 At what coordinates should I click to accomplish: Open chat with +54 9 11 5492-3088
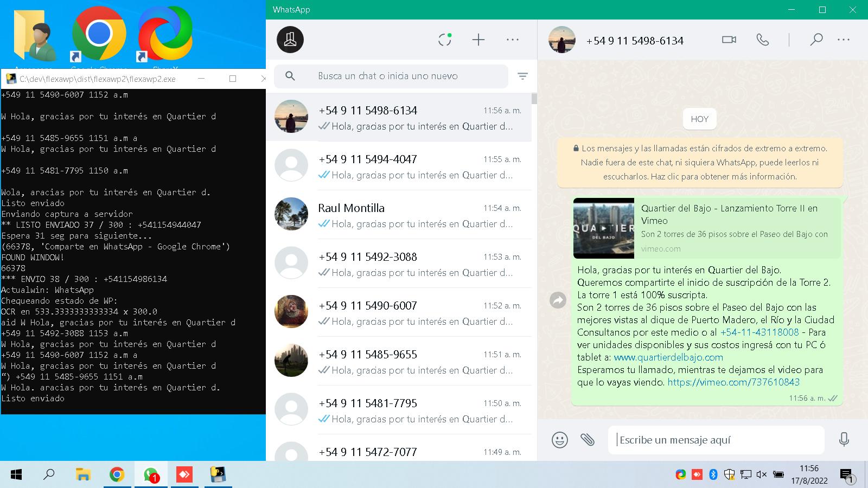click(399, 264)
